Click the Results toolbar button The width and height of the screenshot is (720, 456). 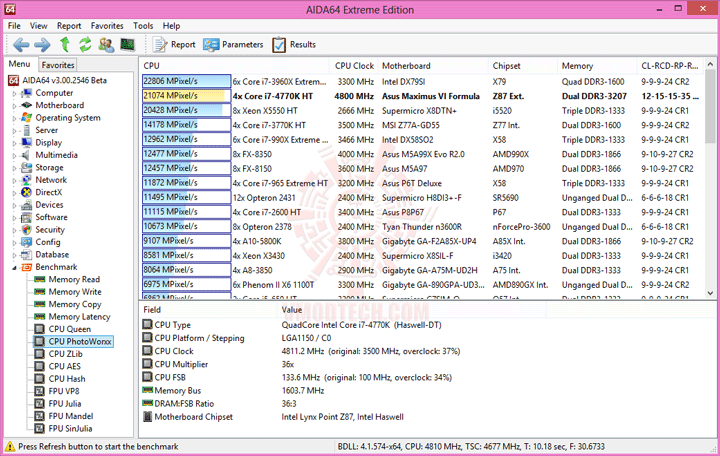tap(294, 45)
